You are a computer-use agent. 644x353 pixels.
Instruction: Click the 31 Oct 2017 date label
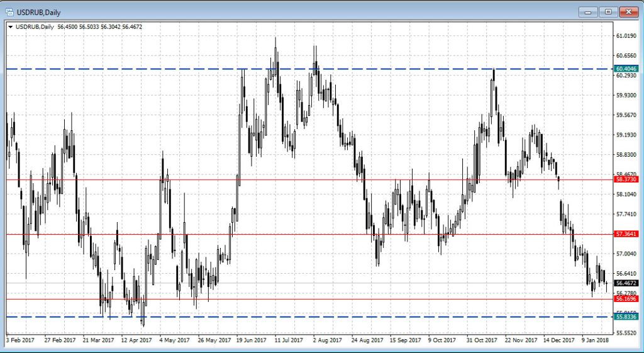click(480, 340)
